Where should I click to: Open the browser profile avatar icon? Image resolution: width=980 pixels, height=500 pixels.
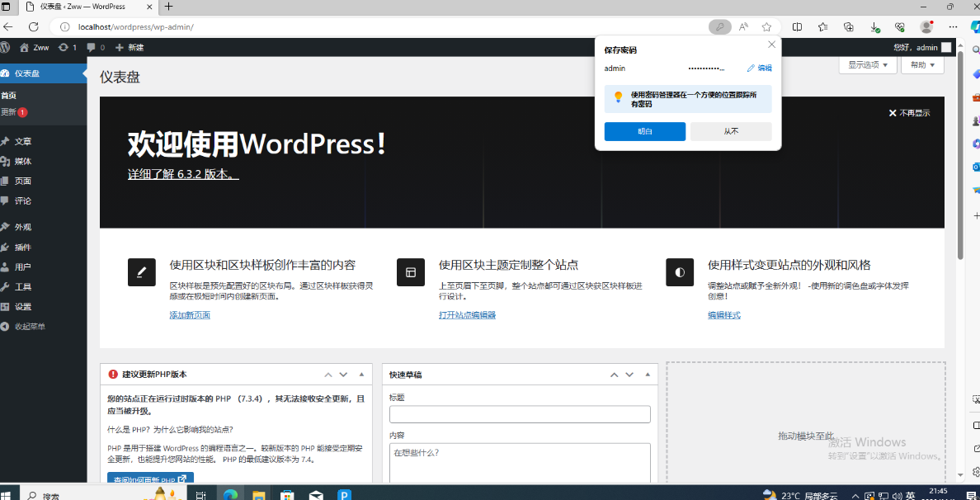click(x=926, y=26)
